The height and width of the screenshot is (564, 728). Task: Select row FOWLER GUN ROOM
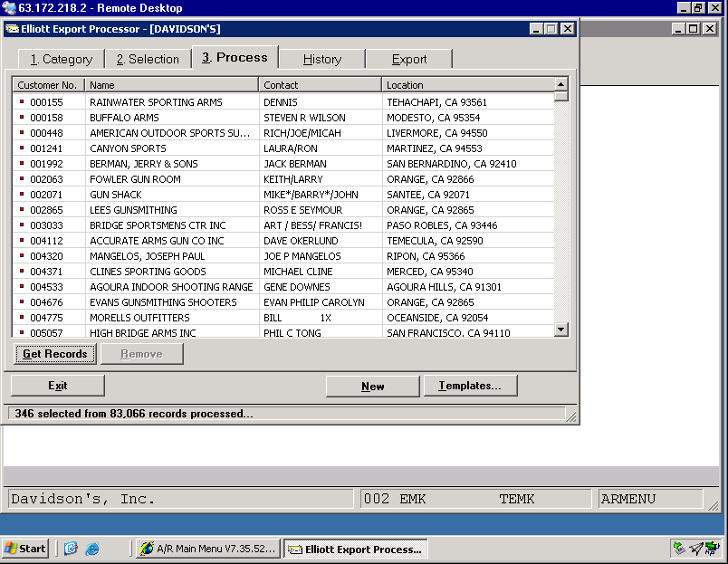coord(283,178)
